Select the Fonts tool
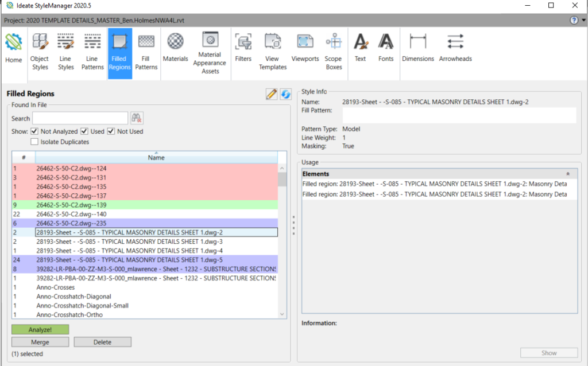 [385, 48]
